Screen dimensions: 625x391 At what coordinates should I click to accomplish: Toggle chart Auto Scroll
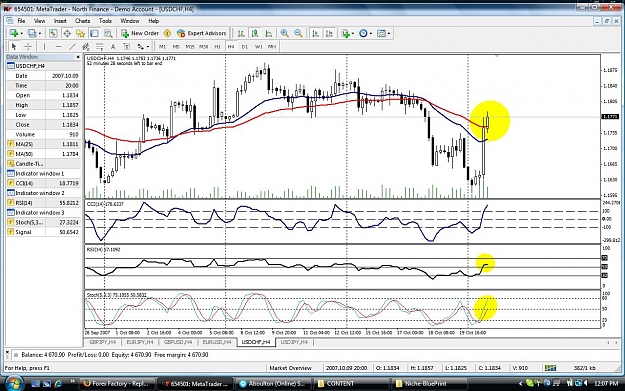tap(315, 33)
